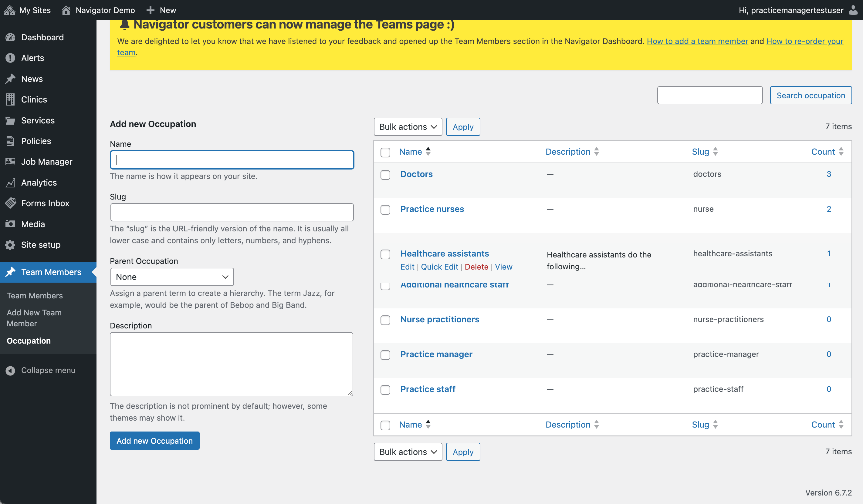
Task: Check the Healthcare assistants row checkbox
Action: (385, 254)
